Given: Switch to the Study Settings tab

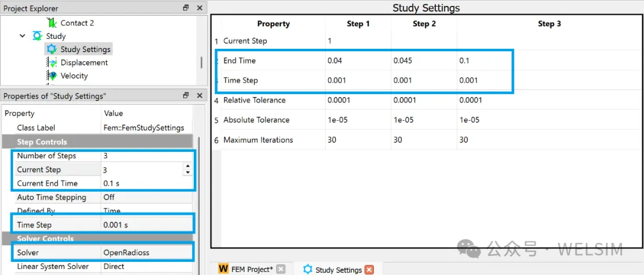Looking at the screenshot, I should (x=338, y=270).
